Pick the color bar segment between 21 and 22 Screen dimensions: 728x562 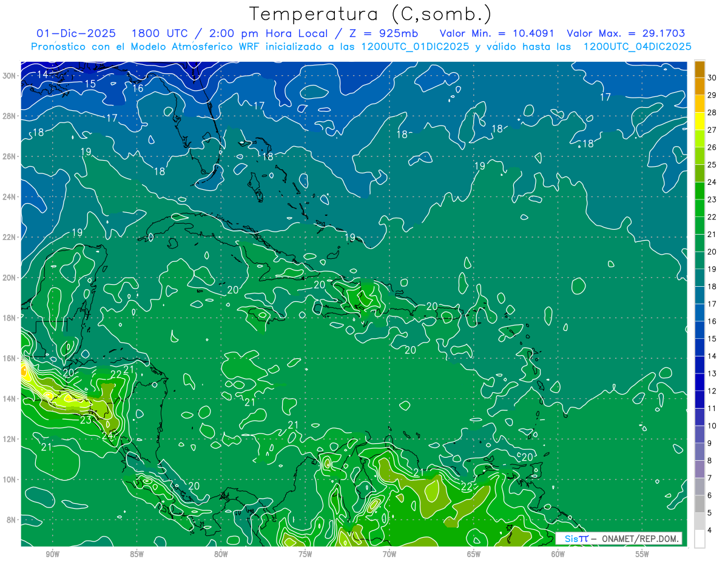699,226
